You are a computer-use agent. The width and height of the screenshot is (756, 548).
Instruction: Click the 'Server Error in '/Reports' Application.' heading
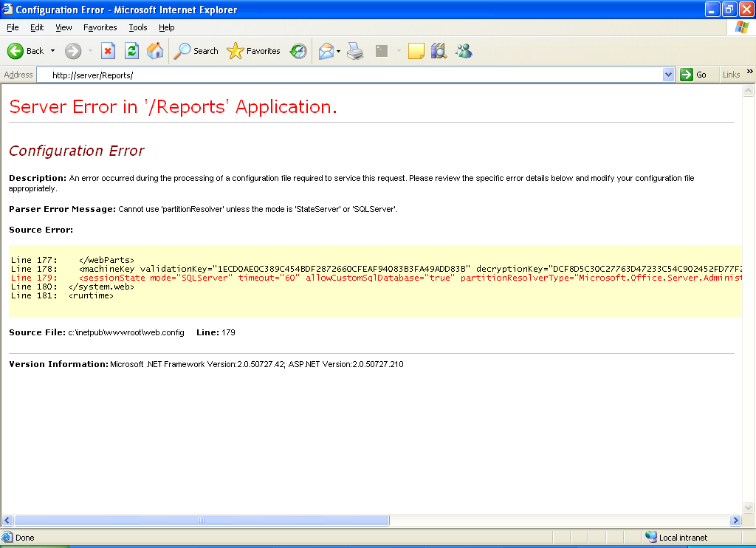pyautogui.click(x=173, y=106)
